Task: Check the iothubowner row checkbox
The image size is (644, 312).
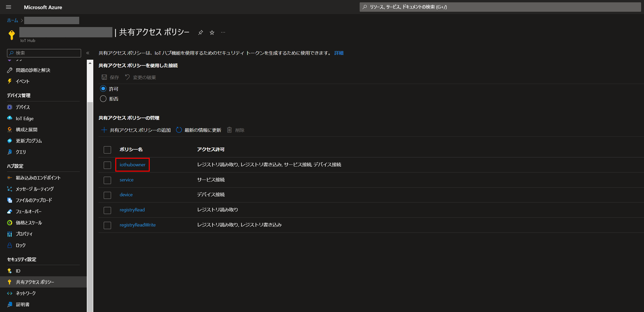Action: point(107,165)
